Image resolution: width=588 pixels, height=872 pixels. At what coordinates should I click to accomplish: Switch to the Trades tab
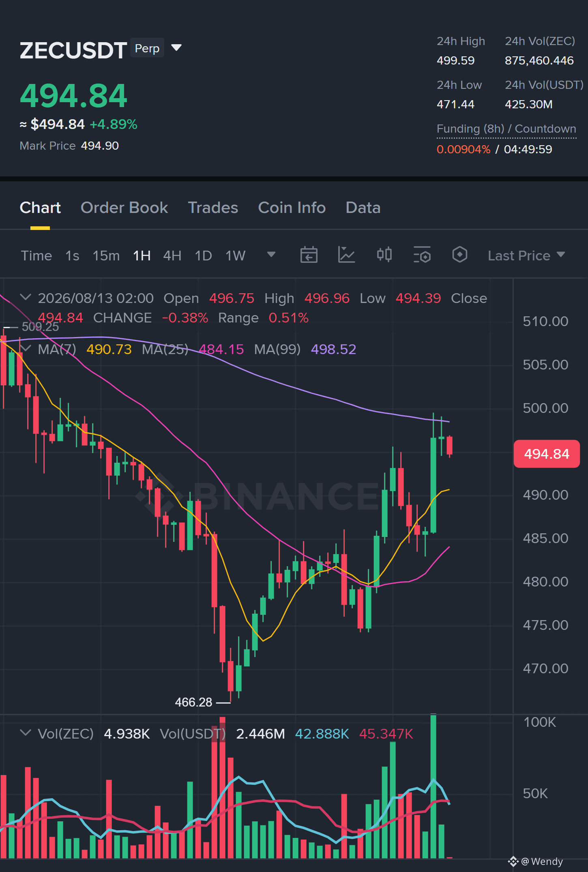tap(213, 208)
